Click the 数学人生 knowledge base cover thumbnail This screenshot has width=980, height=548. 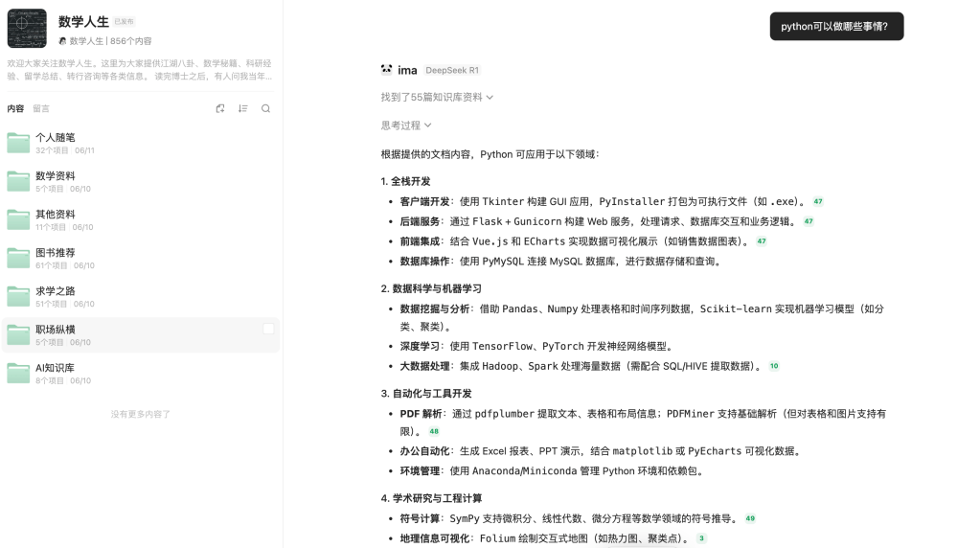pos(27,29)
